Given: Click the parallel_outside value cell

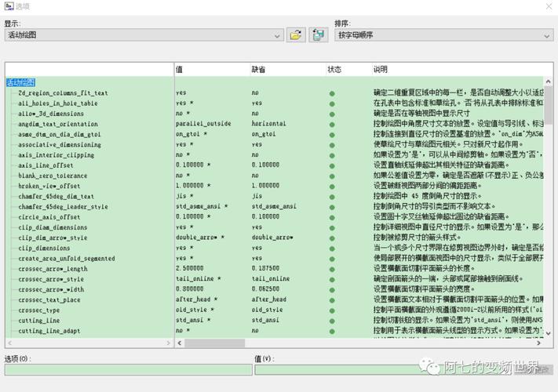Looking at the screenshot, I should click(203, 124).
